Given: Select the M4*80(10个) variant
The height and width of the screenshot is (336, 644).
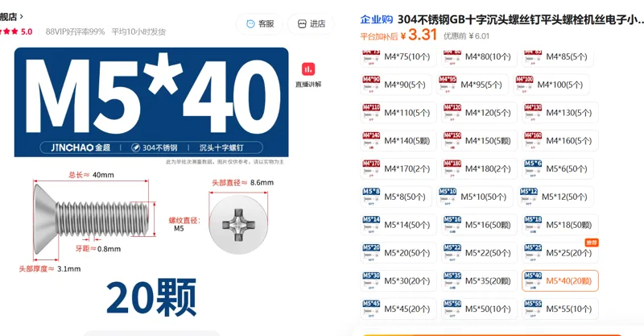Looking at the screenshot, I should (x=479, y=57).
